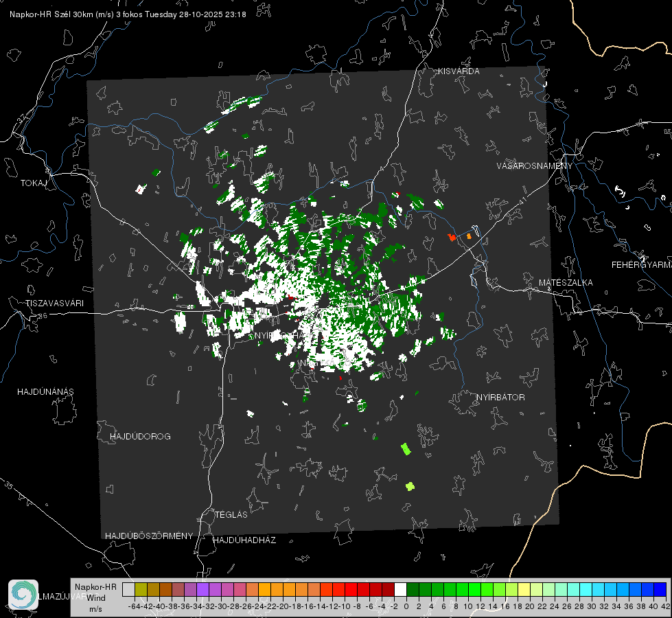Click the road number 37 label at upper left

pyautogui.click(x=21, y=117)
